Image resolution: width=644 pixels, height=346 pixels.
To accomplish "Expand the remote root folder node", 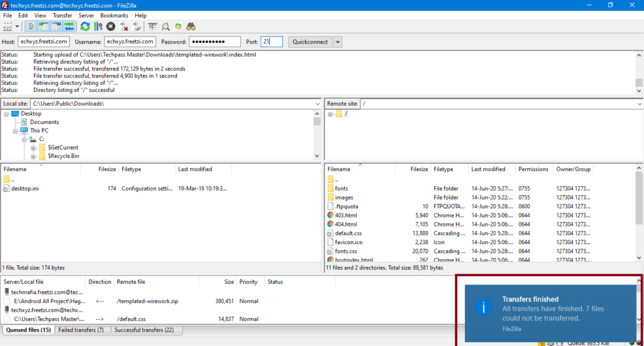I will (330, 114).
